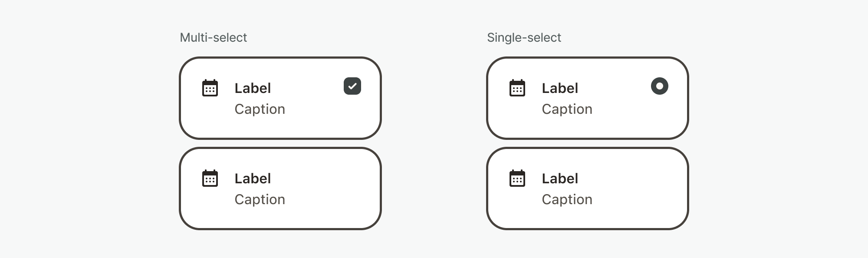Click calendar icon in unchecked Multi-select card
This screenshot has width=868, height=258.
point(210,179)
